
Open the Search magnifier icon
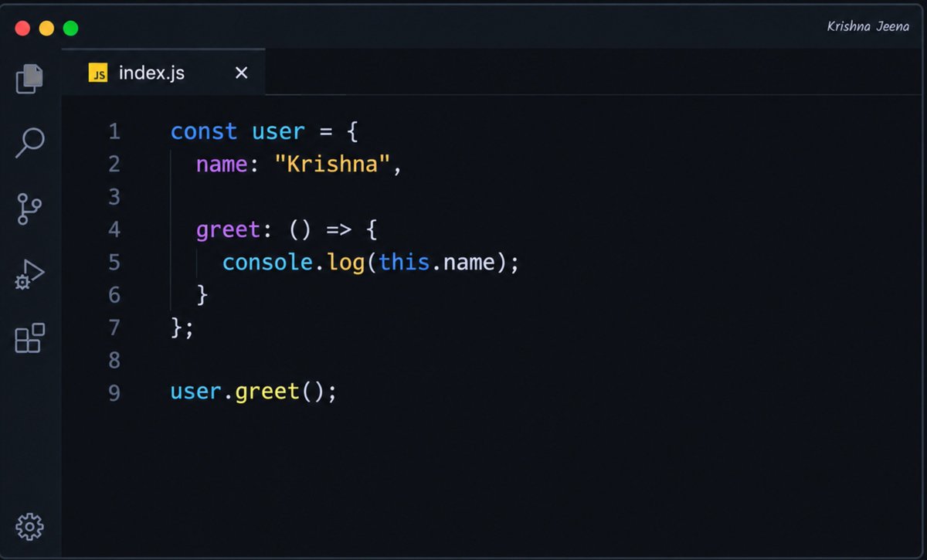click(x=29, y=143)
